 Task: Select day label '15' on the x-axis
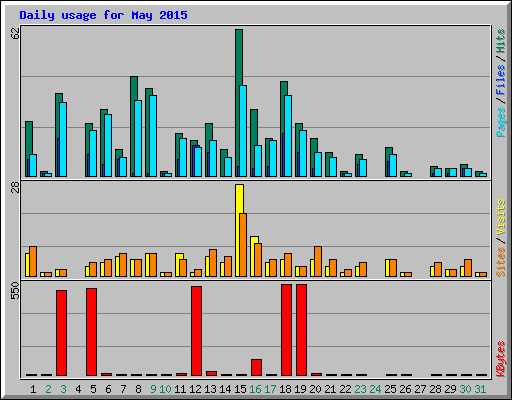point(240,389)
